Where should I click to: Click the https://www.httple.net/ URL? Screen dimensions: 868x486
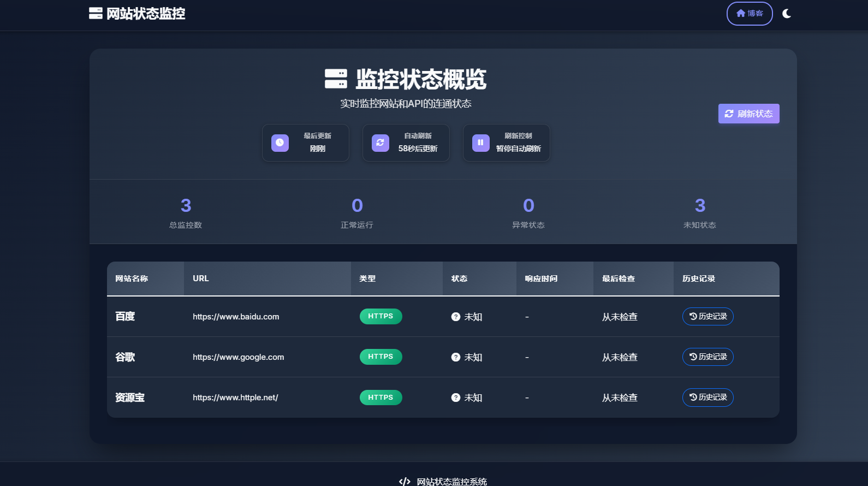(x=235, y=398)
